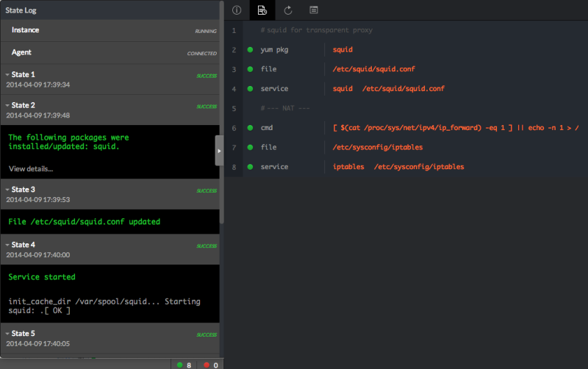Screen dimensions: 588x369
Task: Click the Service started message
Action: pyautogui.click(x=42, y=276)
